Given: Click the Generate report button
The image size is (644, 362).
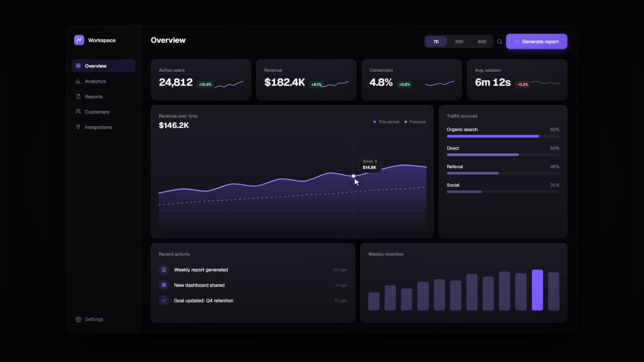Looking at the screenshot, I should click(536, 42).
